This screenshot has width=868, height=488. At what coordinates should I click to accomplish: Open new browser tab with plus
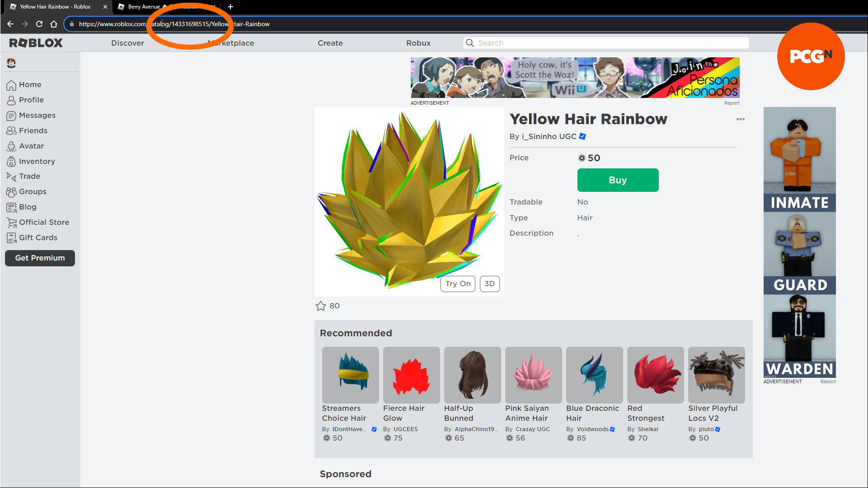click(x=230, y=7)
